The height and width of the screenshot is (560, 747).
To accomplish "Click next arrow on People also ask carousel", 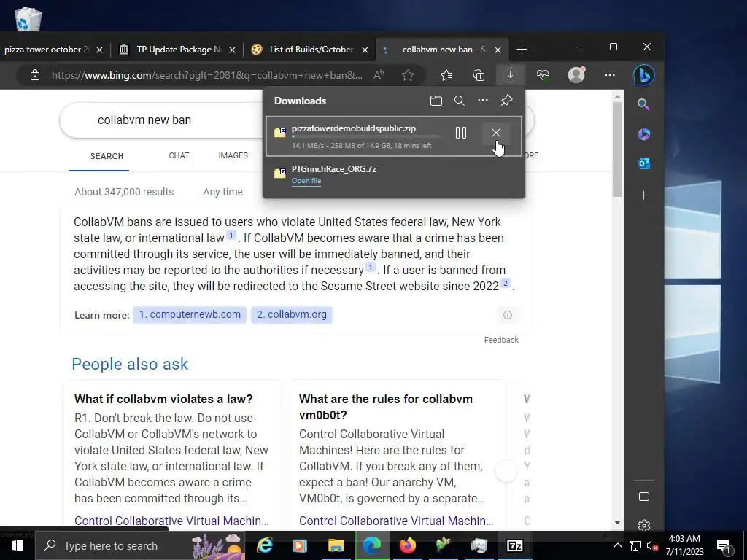I will (506, 472).
